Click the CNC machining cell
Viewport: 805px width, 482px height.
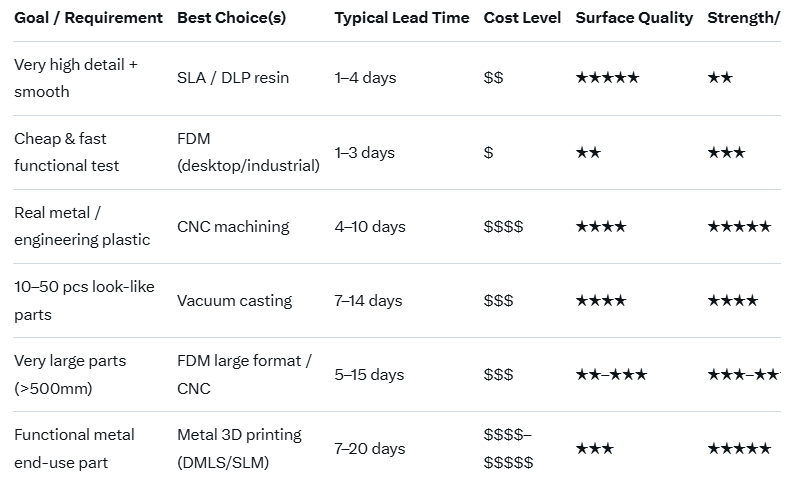click(x=233, y=227)
